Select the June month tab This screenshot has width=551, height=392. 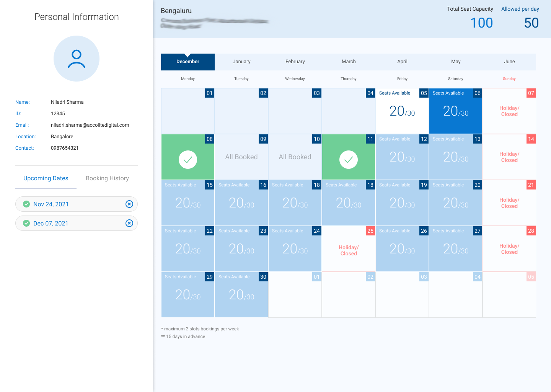click(509, 62)
